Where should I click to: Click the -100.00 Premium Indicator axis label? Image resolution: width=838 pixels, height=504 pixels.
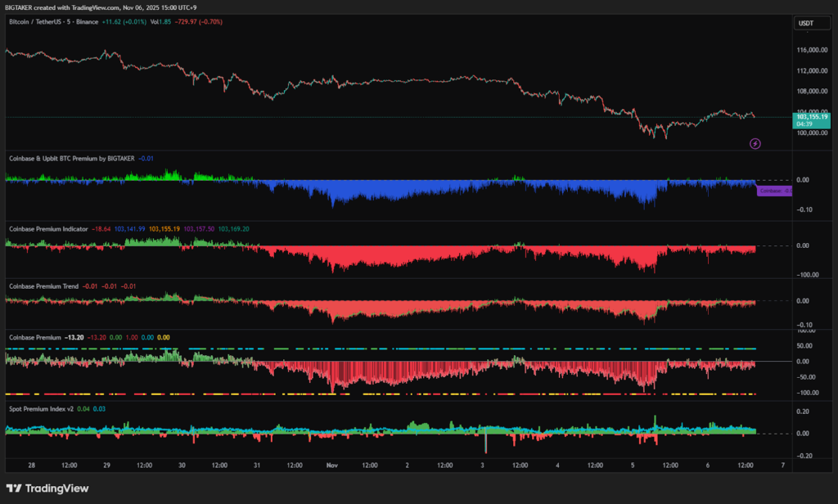tap(807, 275)
